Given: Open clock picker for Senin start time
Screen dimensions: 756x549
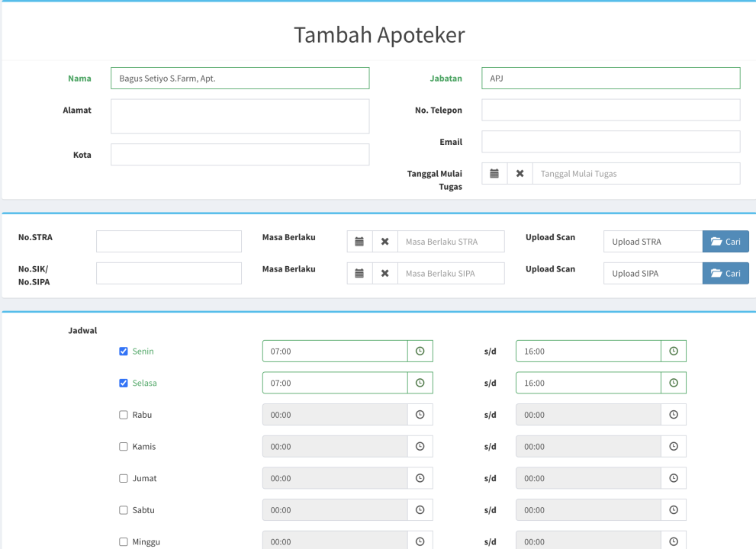Looking at the screenshot, I should tap(420, 352).
